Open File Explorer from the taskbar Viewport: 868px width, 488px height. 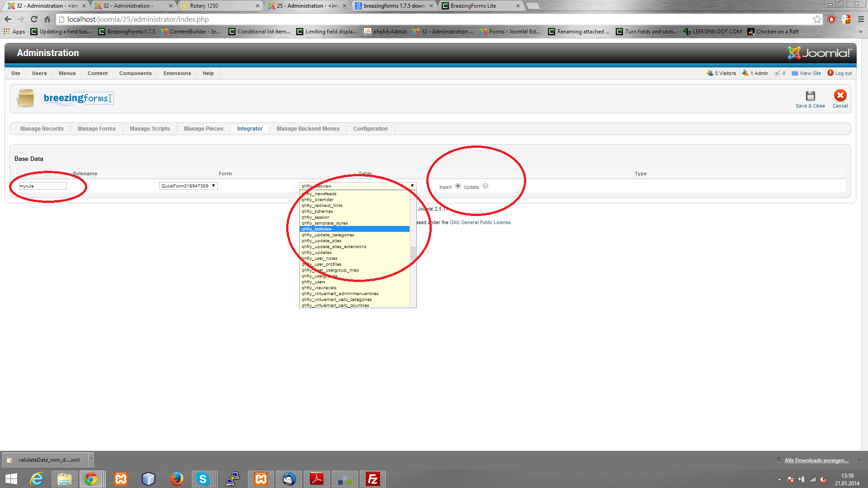[x=64, y=479]
